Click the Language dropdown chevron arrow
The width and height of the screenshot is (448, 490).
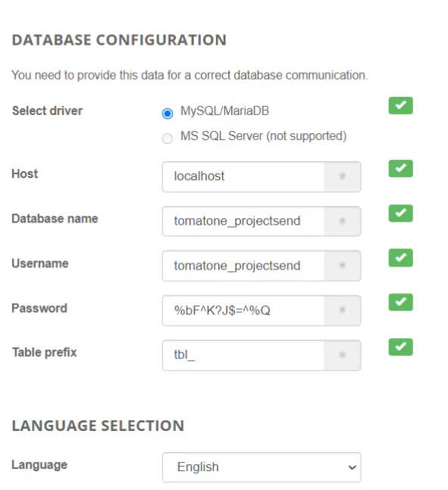352,467
